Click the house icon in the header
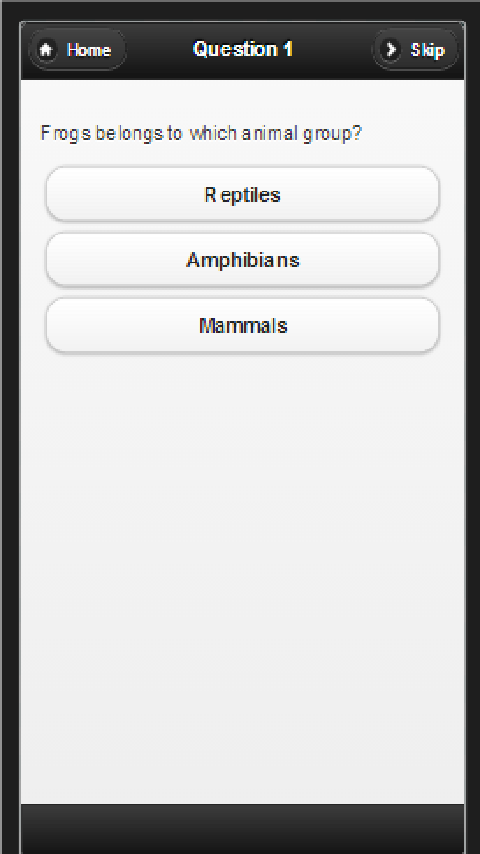 click(x=46, y=50)
